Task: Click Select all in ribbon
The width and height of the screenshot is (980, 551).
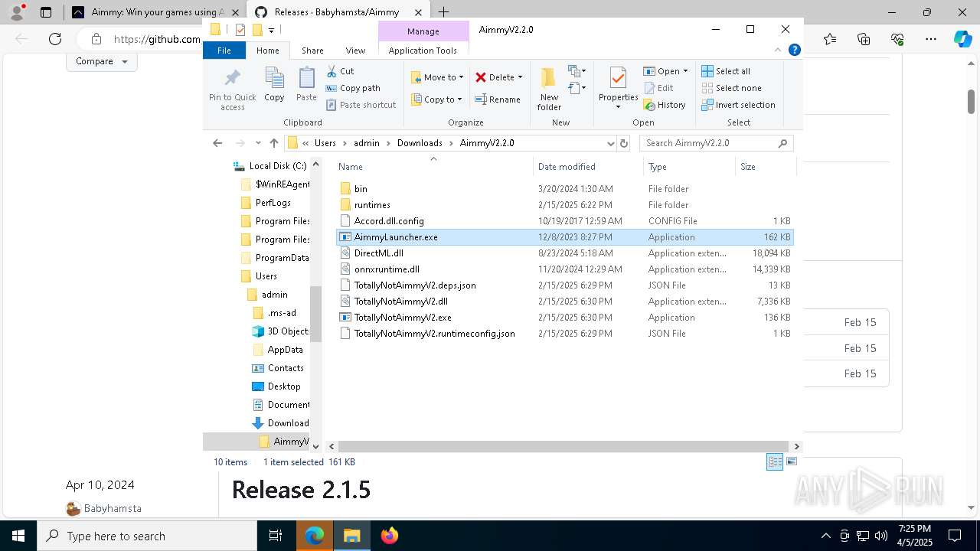Action: 726,71
